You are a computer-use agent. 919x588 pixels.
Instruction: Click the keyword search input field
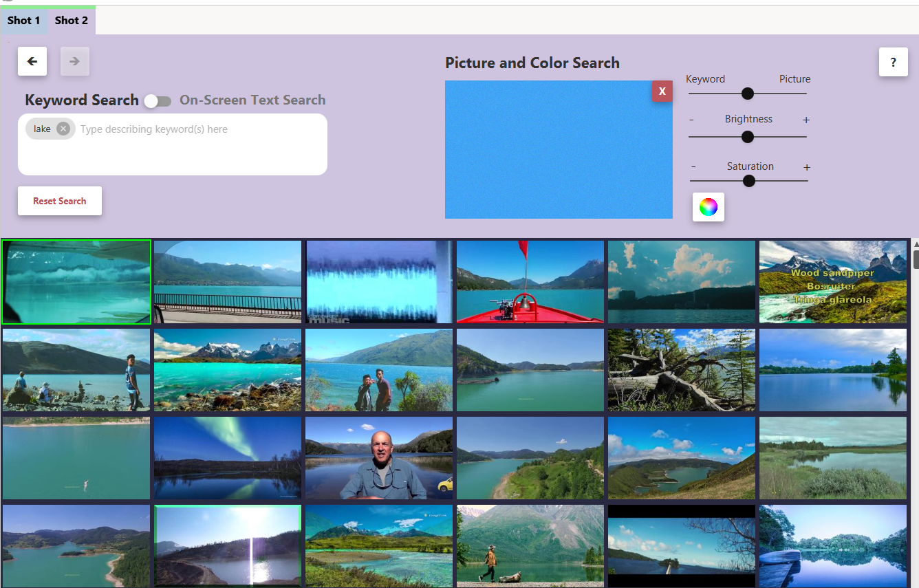pyautogui.click(x=173, y=144)
